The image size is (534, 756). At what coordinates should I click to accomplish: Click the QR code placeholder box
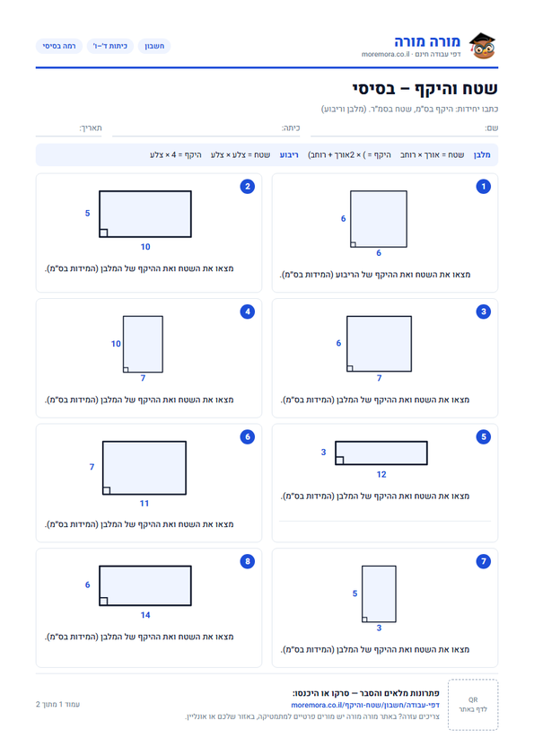[473, 705]
